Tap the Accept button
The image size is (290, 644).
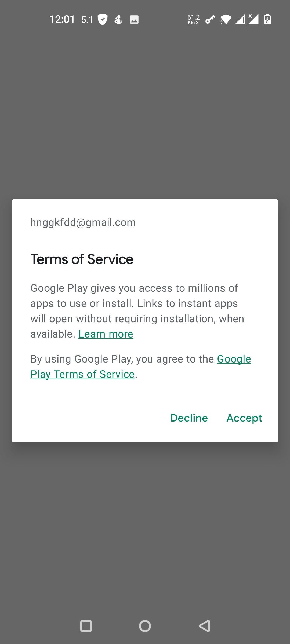[x=244, y=418]
